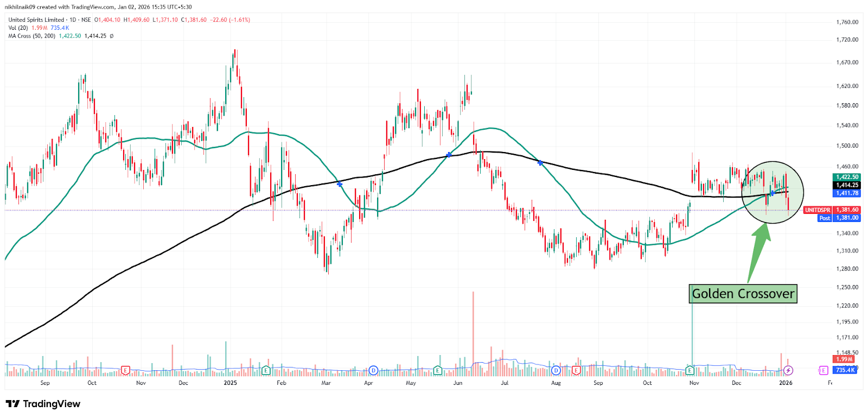This screenshot has width=868, height=418.
Task: Click the green earnings 'E' marker near June
Action: pos(438,370)
